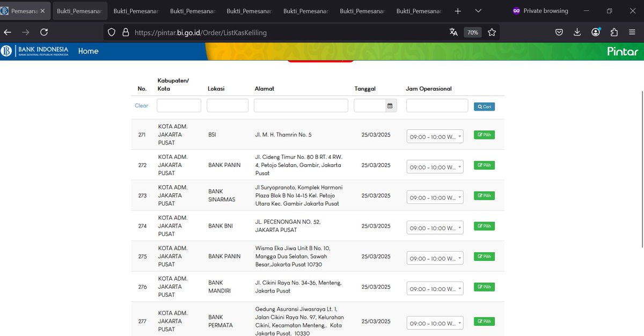Select the JL. PECENONGAN NO. 52 address
The height and width of the screenshot is (336, 644).
pos(288,226)
